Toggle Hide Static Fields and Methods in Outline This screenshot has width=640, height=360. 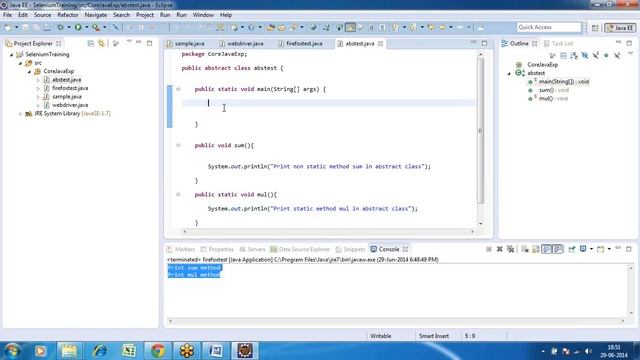pyautogui.click(x=596, y=56)
